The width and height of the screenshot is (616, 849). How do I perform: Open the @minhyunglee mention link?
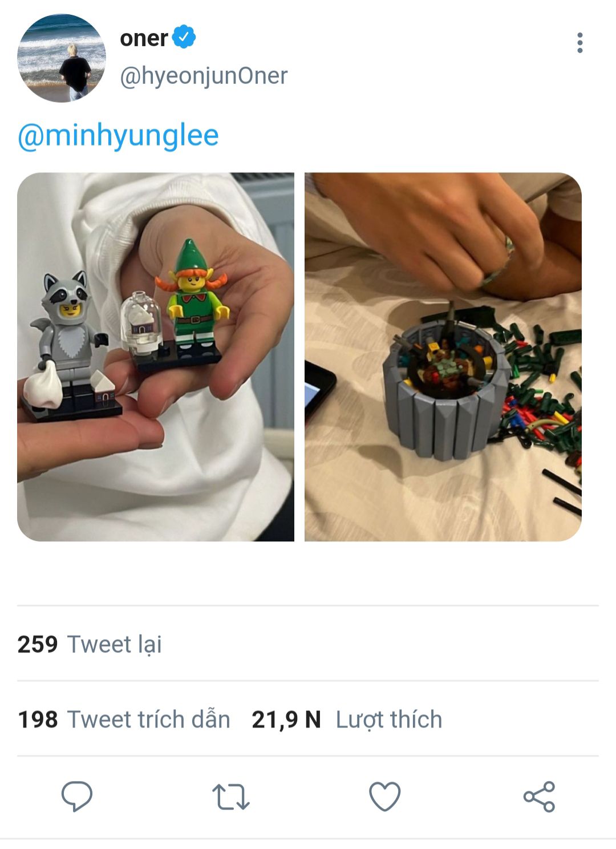tap(118, 136)
